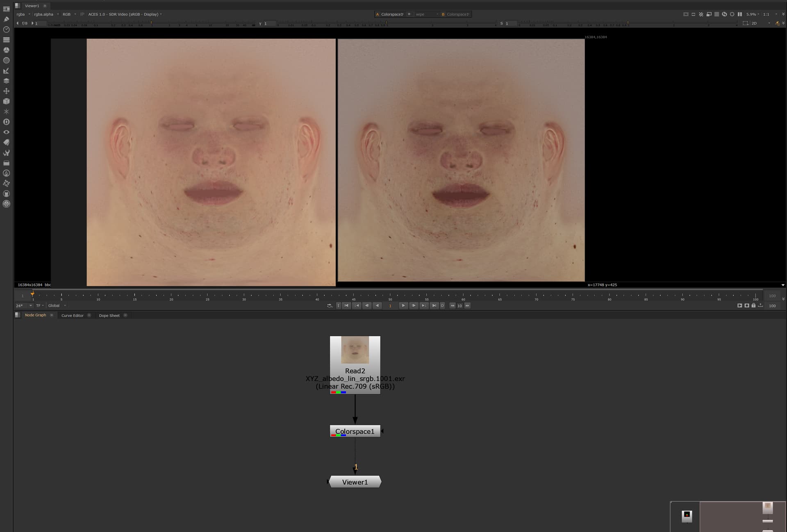787x532 pixels.
Task: Click the Read2 node thumbnail
Action: tap(355, 350)
